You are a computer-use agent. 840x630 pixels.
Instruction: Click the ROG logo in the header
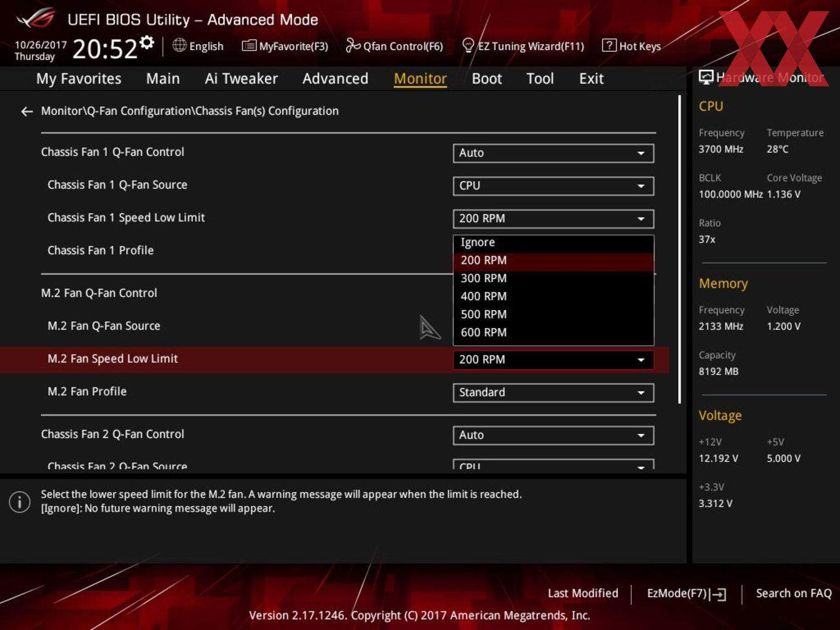[36, 19]
